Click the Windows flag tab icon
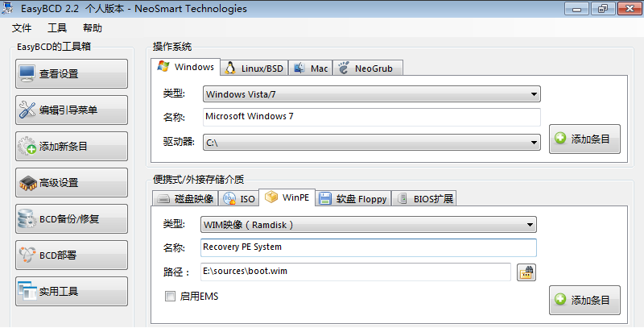644x328 pixels. pyautogui.click(x=163, y=67)
